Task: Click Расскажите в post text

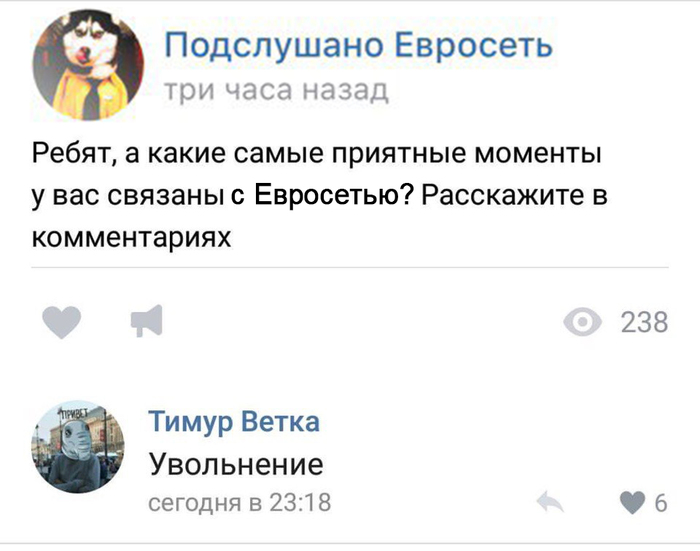Action: pyautogui.click(x=514, y=195)
